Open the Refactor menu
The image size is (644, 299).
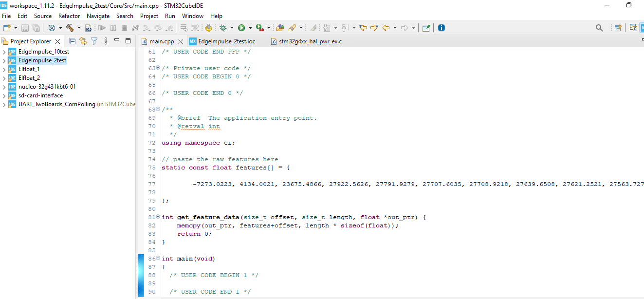pyautogui.click(x=69, y=16)
